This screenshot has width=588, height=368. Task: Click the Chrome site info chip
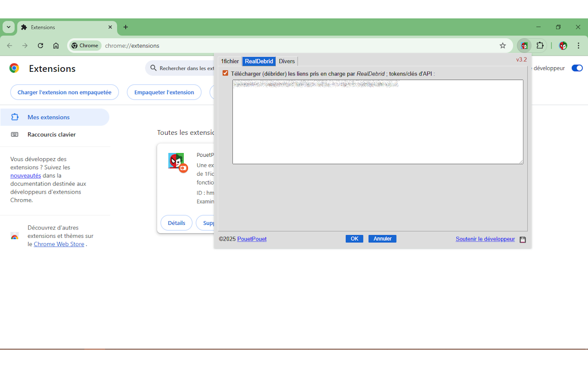pyautogui.click(x=85, y=46)
